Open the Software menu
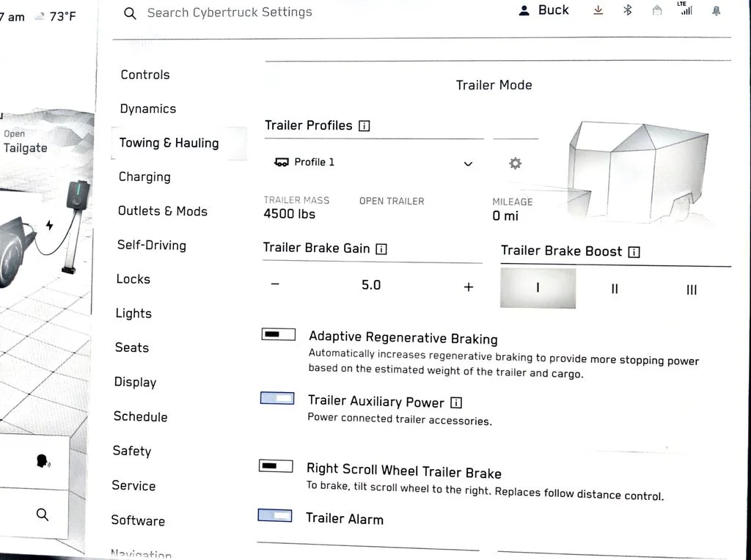This screenshot has width=751, height=560. [138, 520]
